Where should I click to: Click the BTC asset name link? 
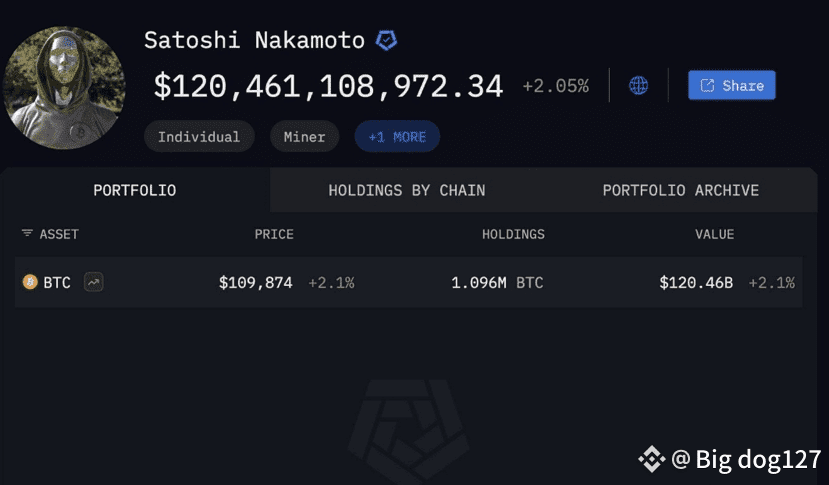(x=57, y=283)
